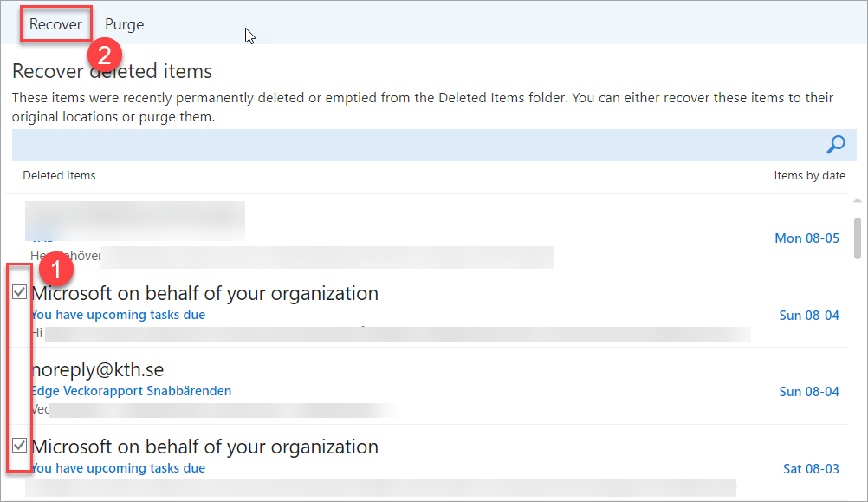The width and height of the screenshot is (868, 502).
Task: Open the Edge Veckorapport Snabbärenden subject
Action: tap(131, 391)
